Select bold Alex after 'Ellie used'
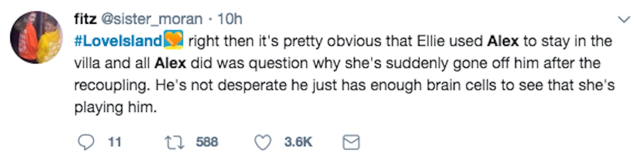644x162 pixels. [x=503, y=42]
